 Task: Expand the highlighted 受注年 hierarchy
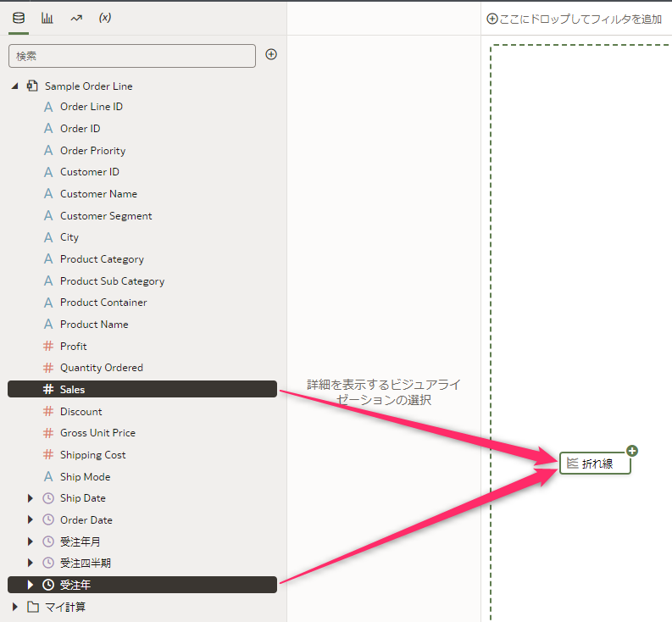pyautogui.click(x=30, y=585)
